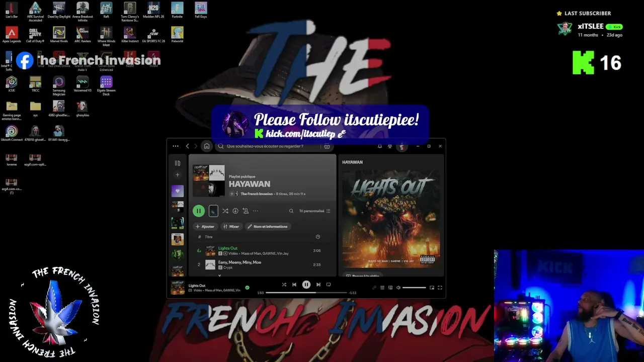Open the Apex Legends desktop shortcut
644x362 pixels.
pos(12,35)
